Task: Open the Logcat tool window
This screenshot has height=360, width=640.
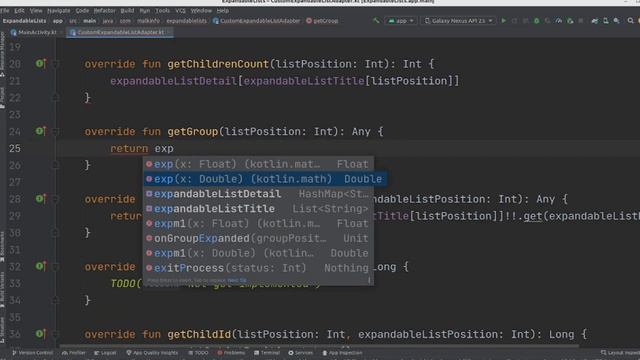Action: click(105, 353)
